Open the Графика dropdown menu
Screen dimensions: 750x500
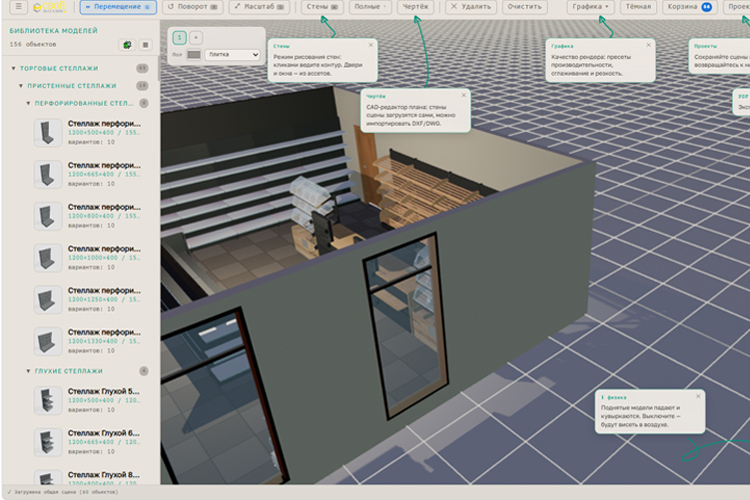590,7
